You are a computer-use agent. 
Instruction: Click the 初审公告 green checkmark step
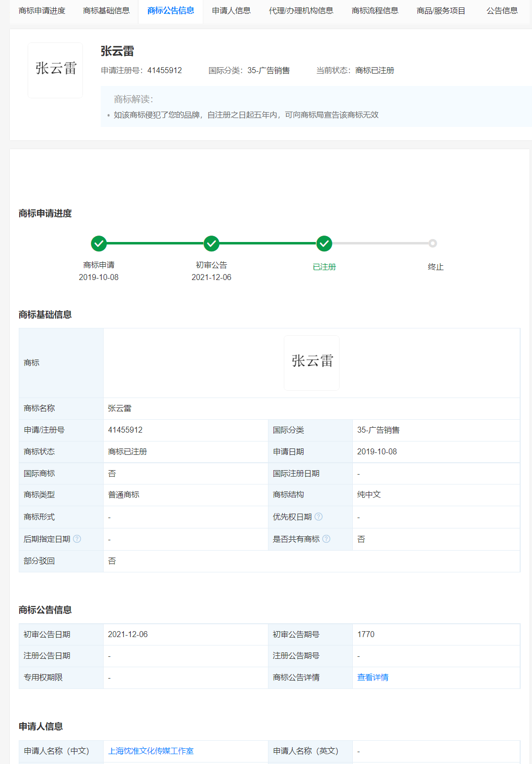[x=211, y=243]
